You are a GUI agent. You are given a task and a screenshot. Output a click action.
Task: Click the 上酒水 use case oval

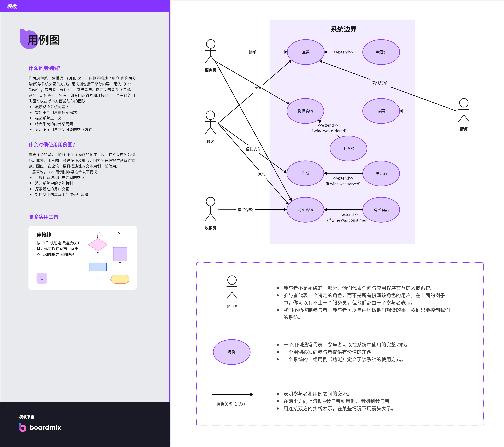click(x=348, y=148)
